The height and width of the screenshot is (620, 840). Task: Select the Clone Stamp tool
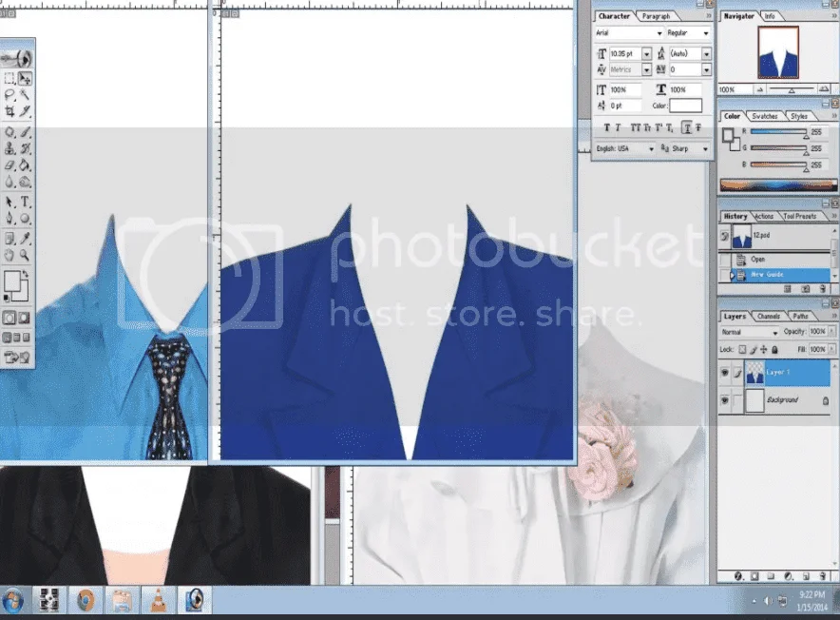[x=10, y=148]
